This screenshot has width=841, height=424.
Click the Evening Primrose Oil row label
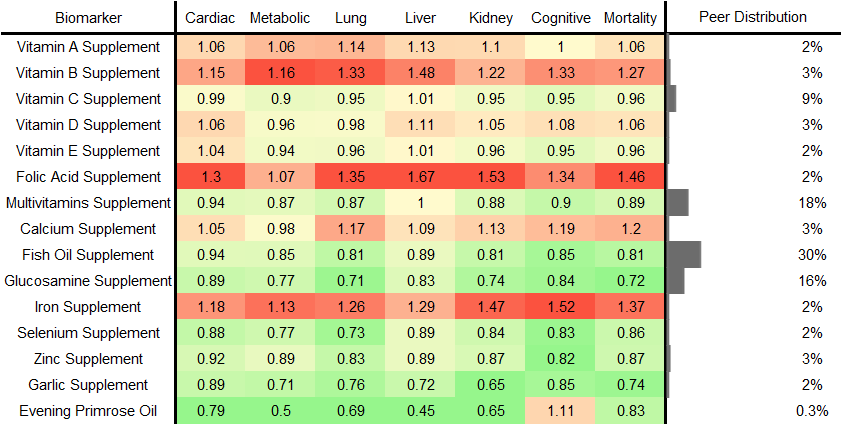point(90,411)
